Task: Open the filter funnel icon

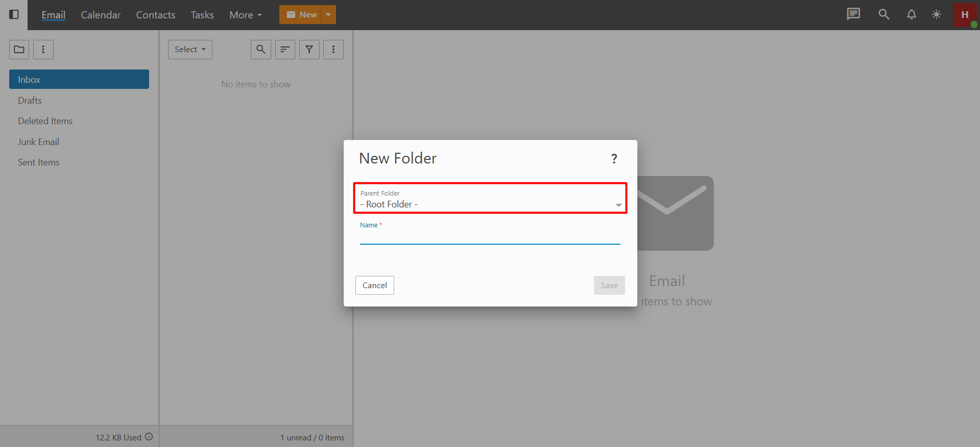Action: (x=309, y=50)
